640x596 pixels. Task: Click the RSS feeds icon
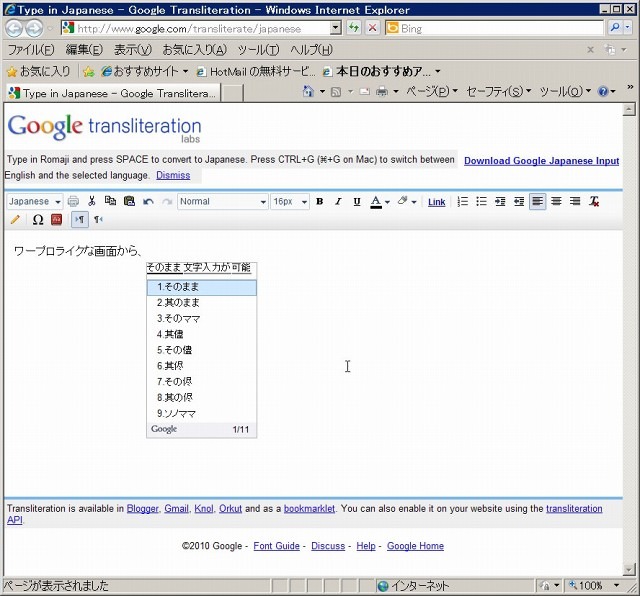[336, 92]
